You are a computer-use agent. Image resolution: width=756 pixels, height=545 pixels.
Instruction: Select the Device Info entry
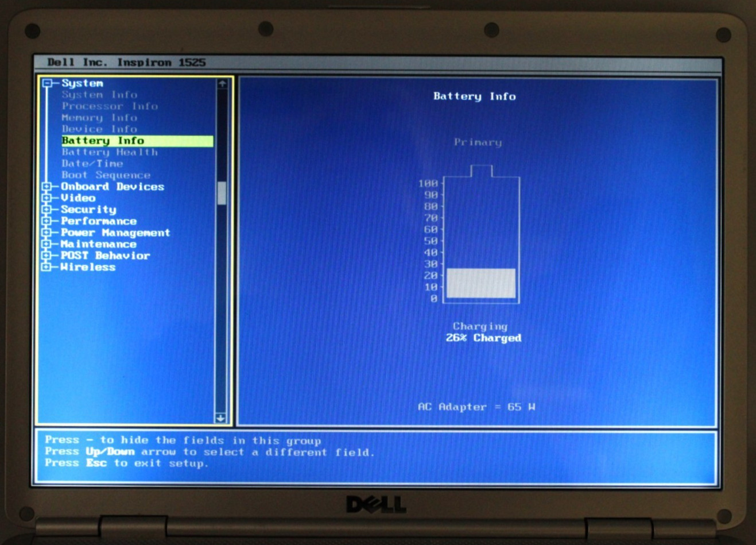(x=99, y=129)
